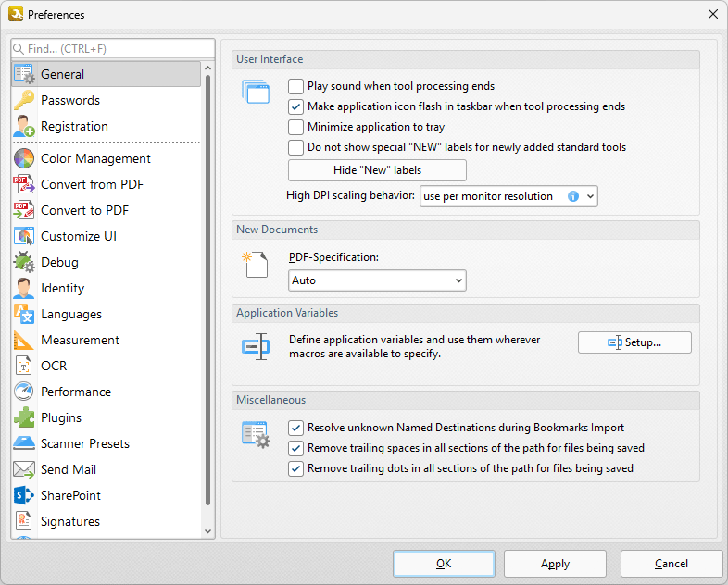The image size is (728, 585).
Task: Click the Convert from PDF icon
Action: (x=24, y=184)
